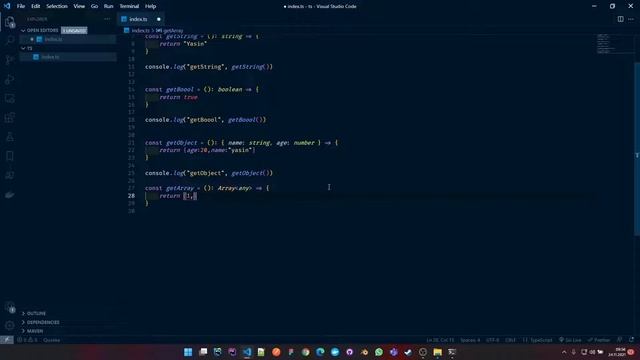Screen dimensions: 640x360
Task: Click the feedback icon in status bar
Action: pyautogui.click(x=620, y=340)
